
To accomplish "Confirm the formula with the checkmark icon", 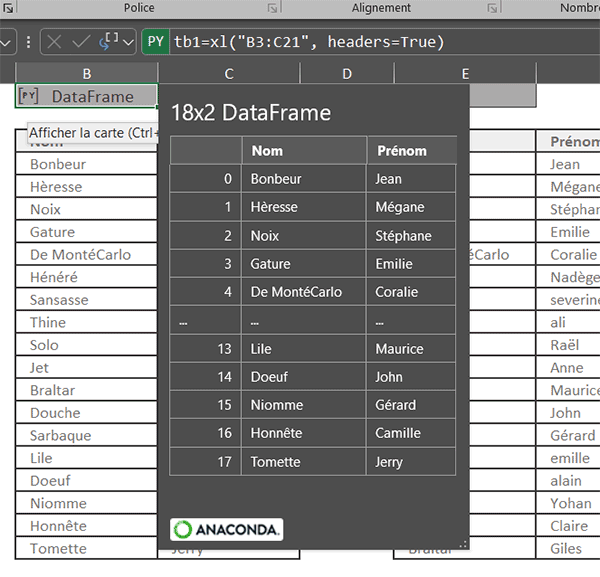I will (81, 42).
